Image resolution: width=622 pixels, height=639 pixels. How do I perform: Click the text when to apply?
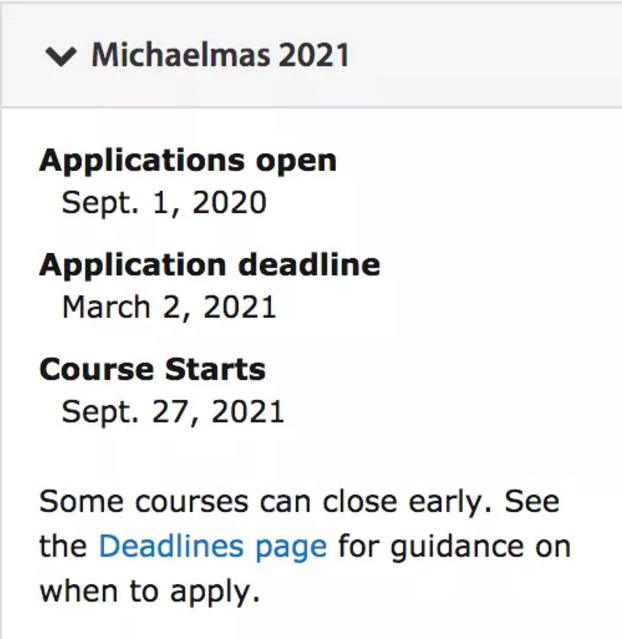click(x=149, y=591)
